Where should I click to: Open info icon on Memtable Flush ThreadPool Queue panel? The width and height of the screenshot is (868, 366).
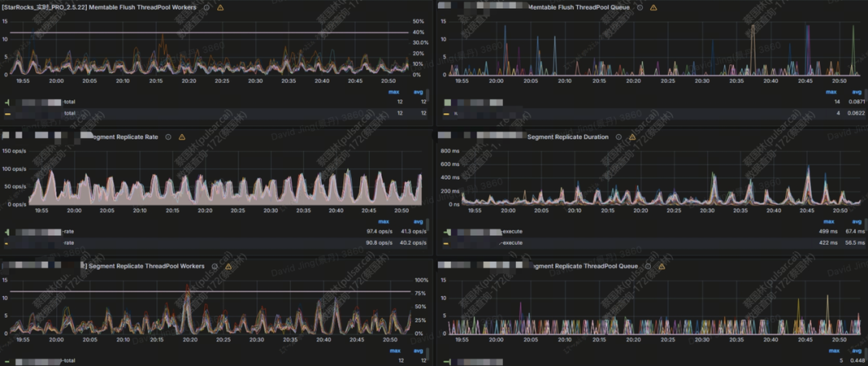coord(640,8)
